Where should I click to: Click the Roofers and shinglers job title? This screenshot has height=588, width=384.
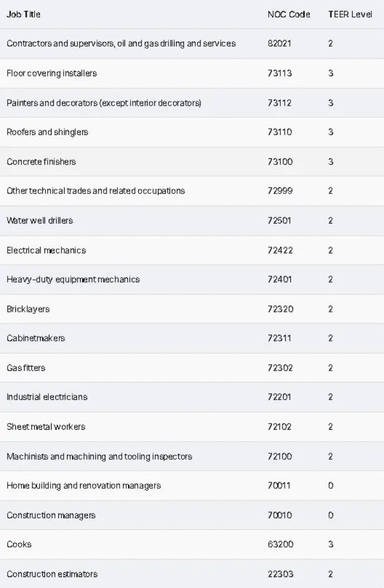47,132
